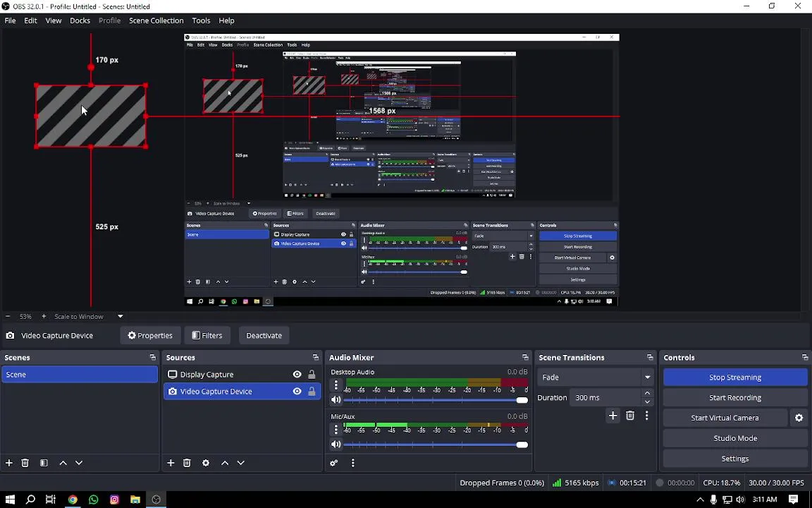The width and height of the screenshot is (812, 508).
Task: Enable Studio Mode
Action: [735, 438]
